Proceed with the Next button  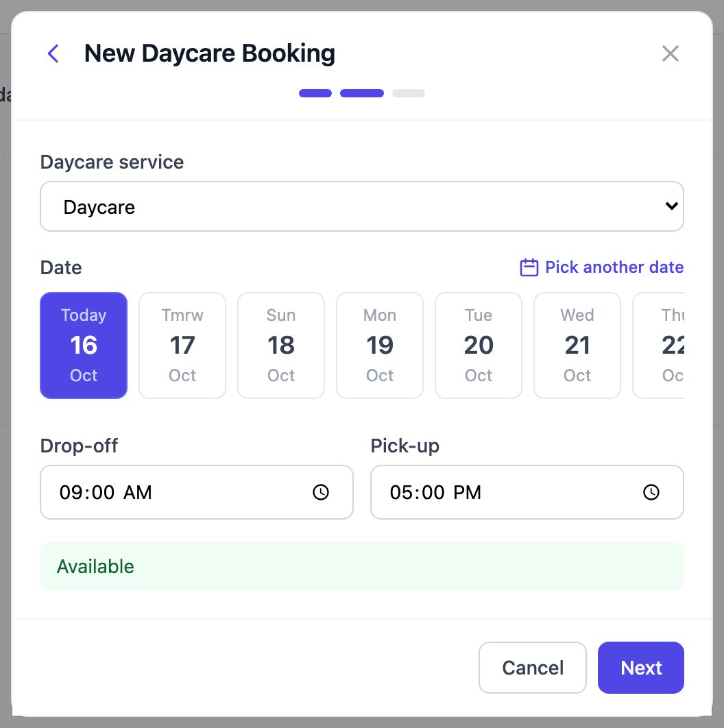[x=641, y=668]
